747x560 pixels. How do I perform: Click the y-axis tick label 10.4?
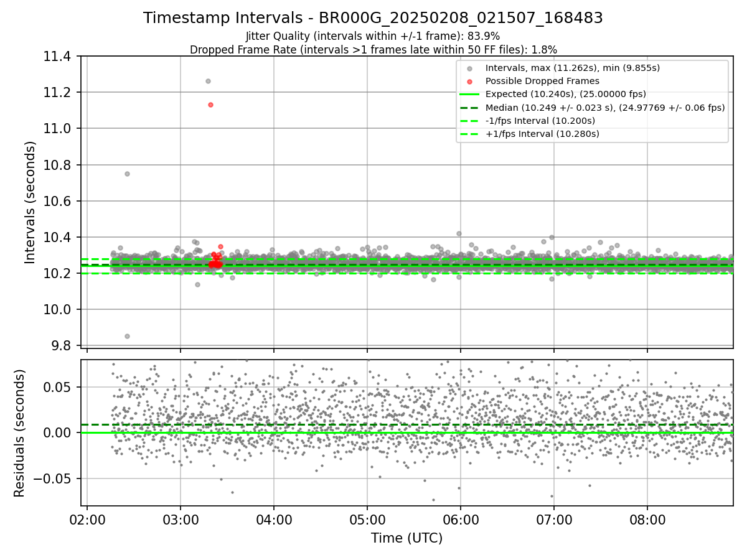tap(59, 237)
